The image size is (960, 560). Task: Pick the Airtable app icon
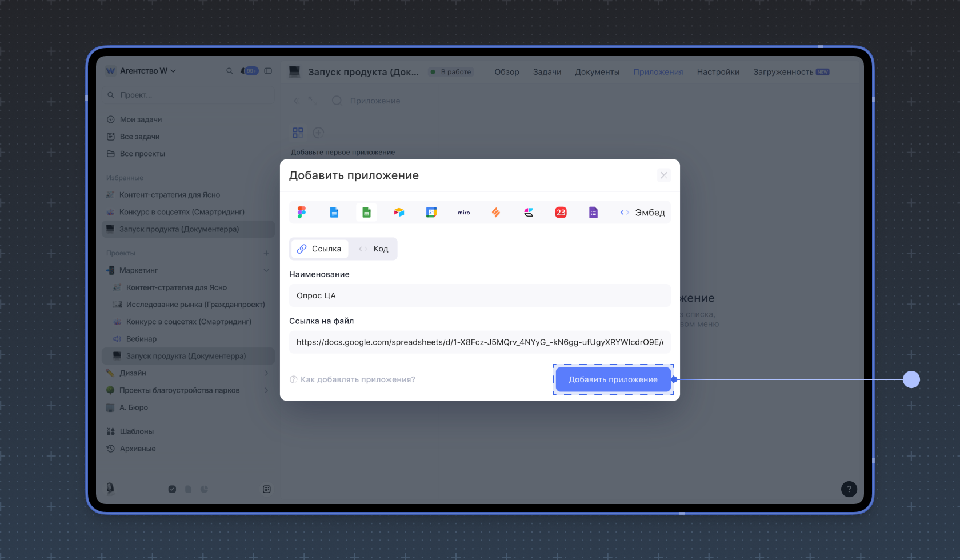click(399, 213)
